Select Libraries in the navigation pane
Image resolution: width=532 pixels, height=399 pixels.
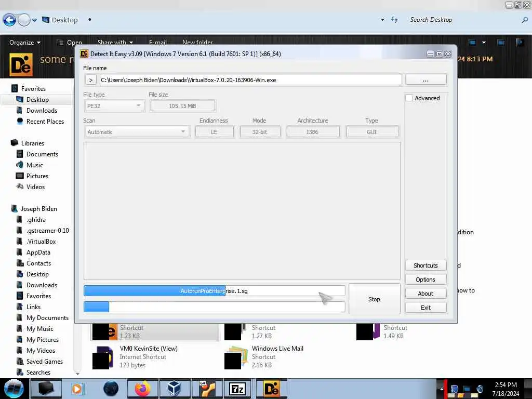33,143
